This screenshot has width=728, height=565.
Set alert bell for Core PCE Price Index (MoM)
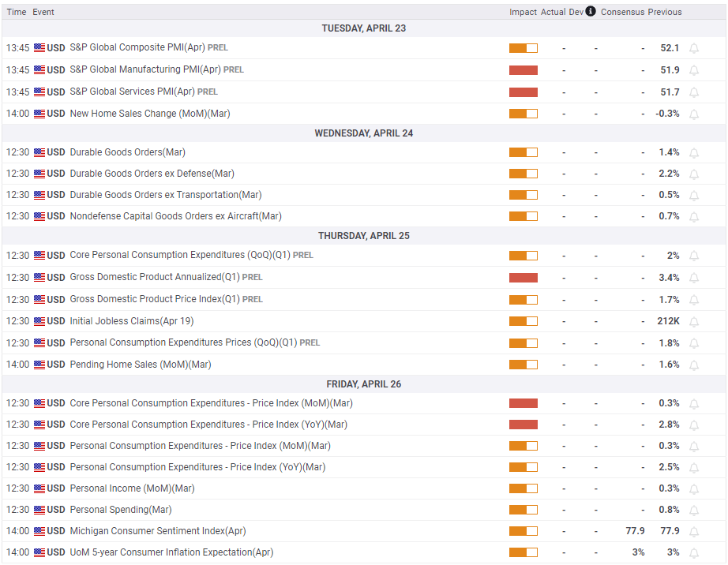(693, 404)
